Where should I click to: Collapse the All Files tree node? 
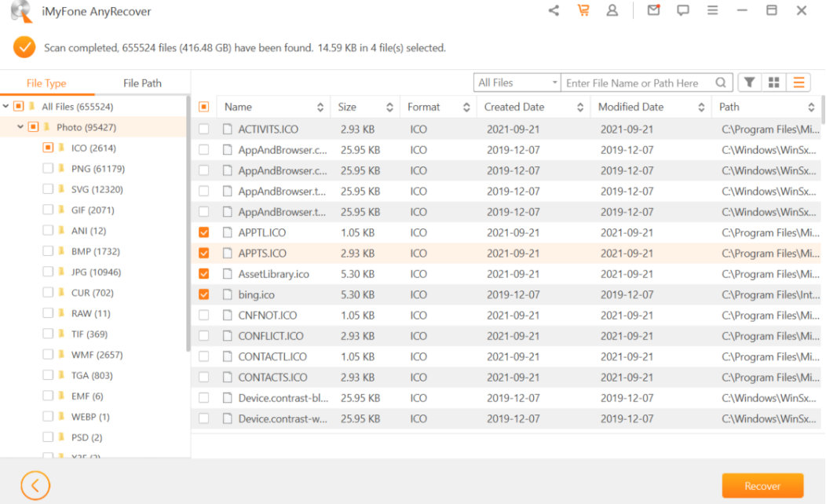5,107
